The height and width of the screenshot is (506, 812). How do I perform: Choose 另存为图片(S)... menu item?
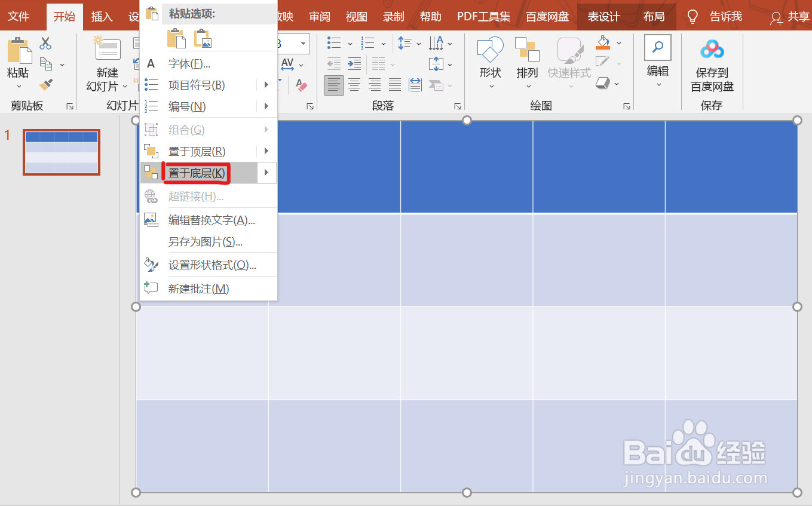point(208,242)
